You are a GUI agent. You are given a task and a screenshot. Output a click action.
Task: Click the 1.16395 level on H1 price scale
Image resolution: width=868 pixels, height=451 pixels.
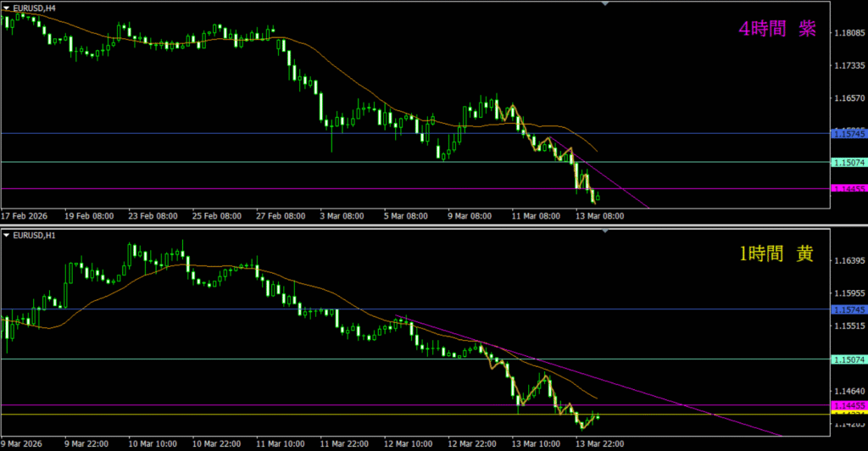coord(848,261)
